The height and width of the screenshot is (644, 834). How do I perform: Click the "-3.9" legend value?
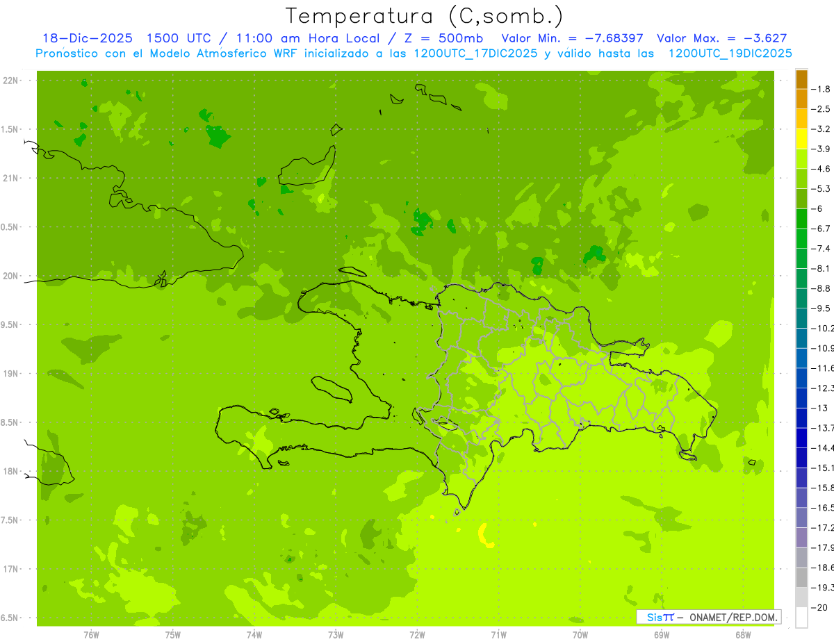[x=821, y=149]
